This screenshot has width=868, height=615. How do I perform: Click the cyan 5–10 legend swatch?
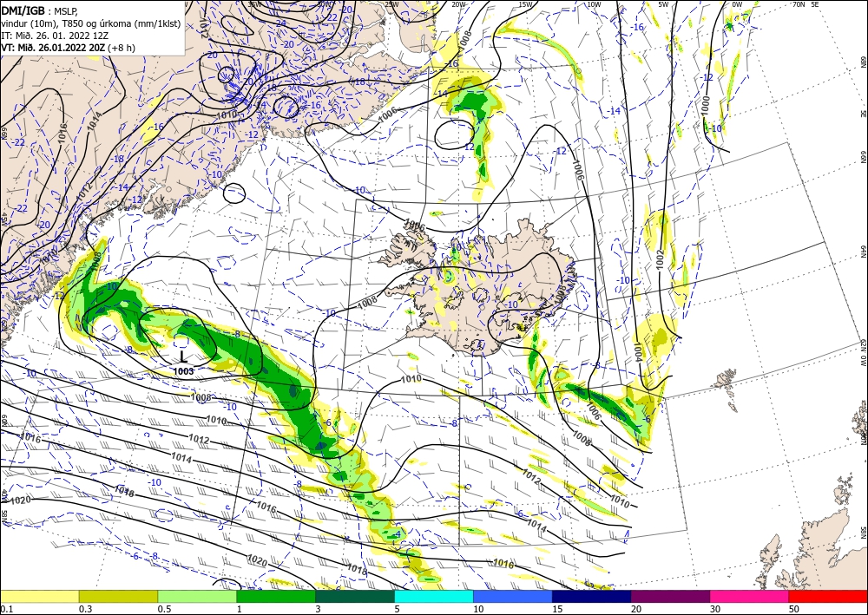(434, 597)
